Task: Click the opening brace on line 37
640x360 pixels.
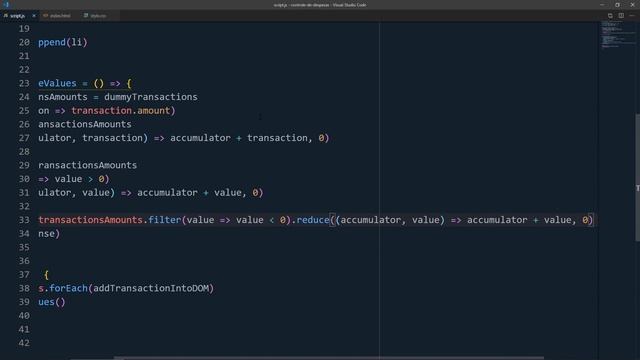Action: coord(46,275)
